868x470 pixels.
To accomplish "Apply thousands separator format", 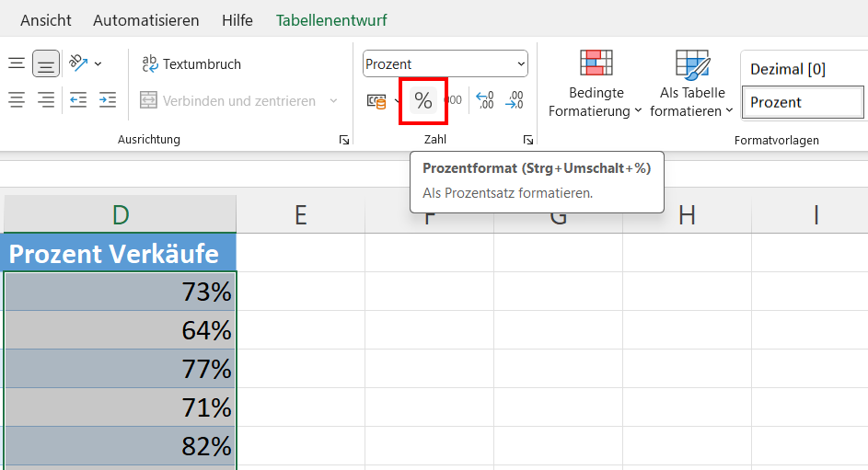I will [x=454, y=100].
